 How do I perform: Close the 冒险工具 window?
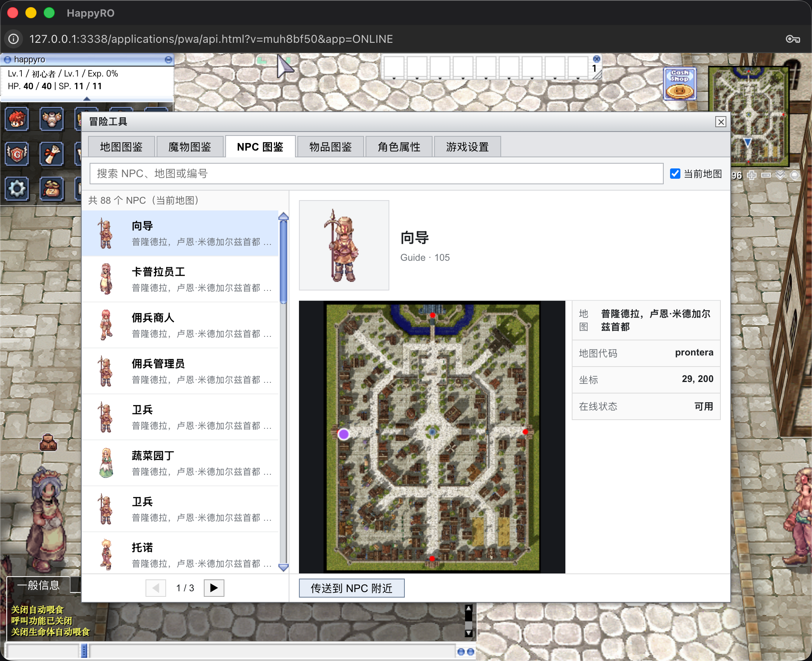(x=721, y=122)
